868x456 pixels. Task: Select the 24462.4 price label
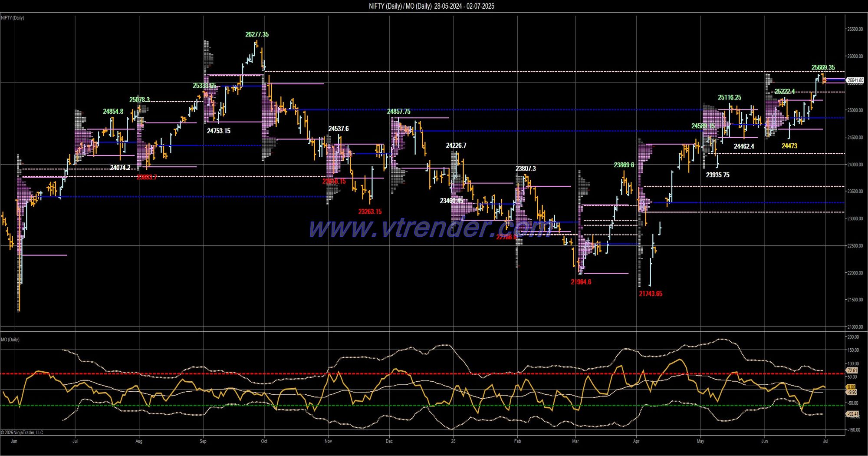(744, 146)
